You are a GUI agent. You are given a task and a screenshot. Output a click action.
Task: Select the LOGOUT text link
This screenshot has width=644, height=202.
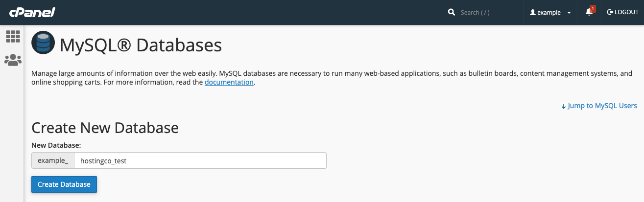point(626,12)
